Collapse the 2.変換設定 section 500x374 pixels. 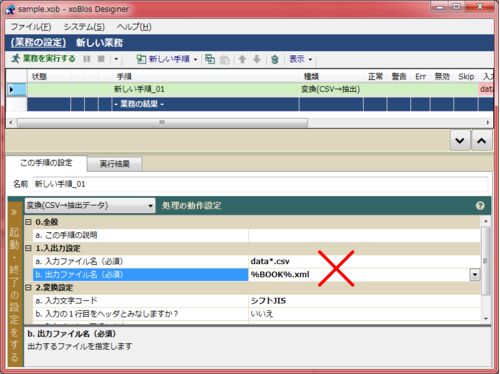(28, 288)
